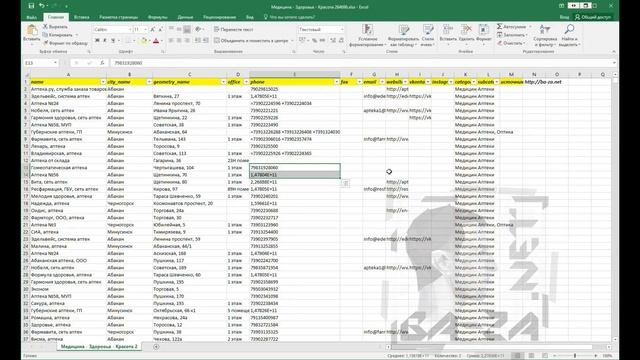Click the Undo arrow in the title bar

(x=42, y=6)
